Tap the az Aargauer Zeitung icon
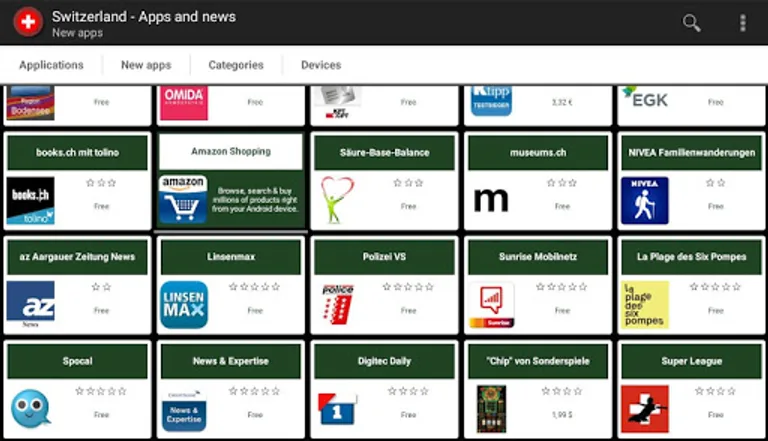 30,304
